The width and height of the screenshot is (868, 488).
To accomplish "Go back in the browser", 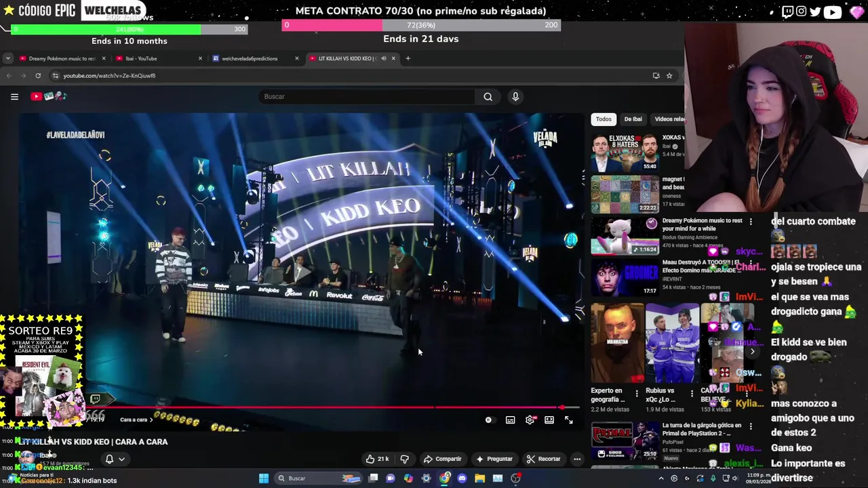I will click(x=9, y=76).
